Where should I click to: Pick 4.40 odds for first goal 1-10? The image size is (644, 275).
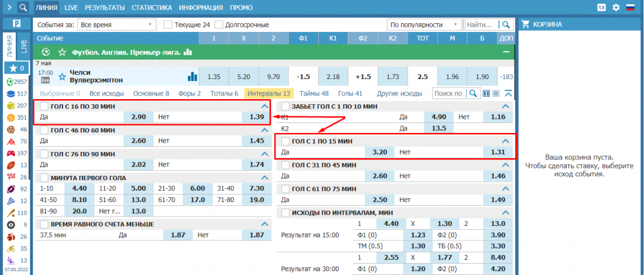79,188
